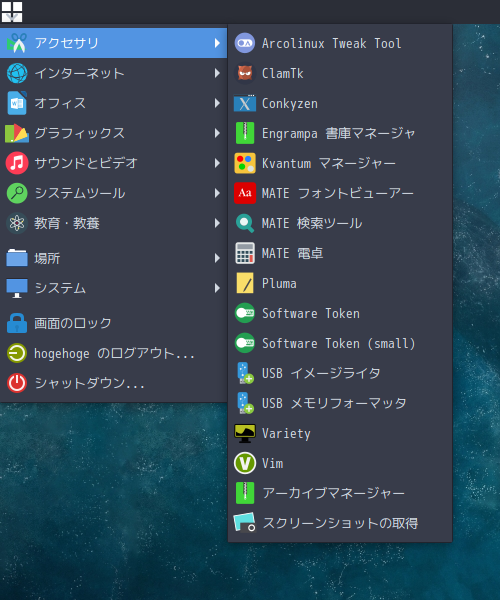Viewport: 500px width, 600px height.
Task: Click the Arcolinux Tweak Tool icon
Action: click(x=245, y=43)
